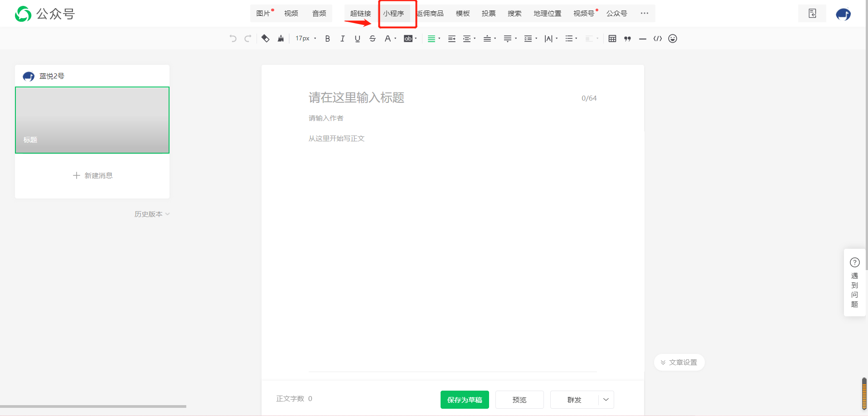This screenshot has height=416, width=868.
Task: Open the letter spacing dropdown
Action: [551, 39]
